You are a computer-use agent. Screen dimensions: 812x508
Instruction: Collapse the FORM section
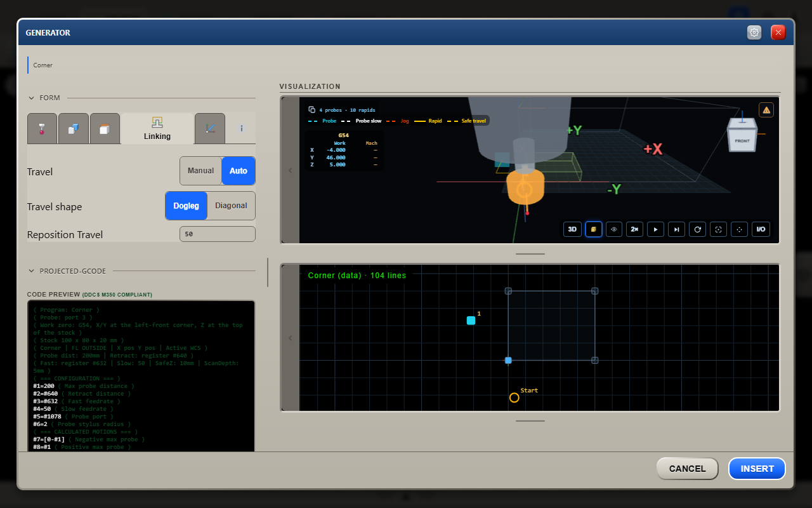click(x=31, y=98)
